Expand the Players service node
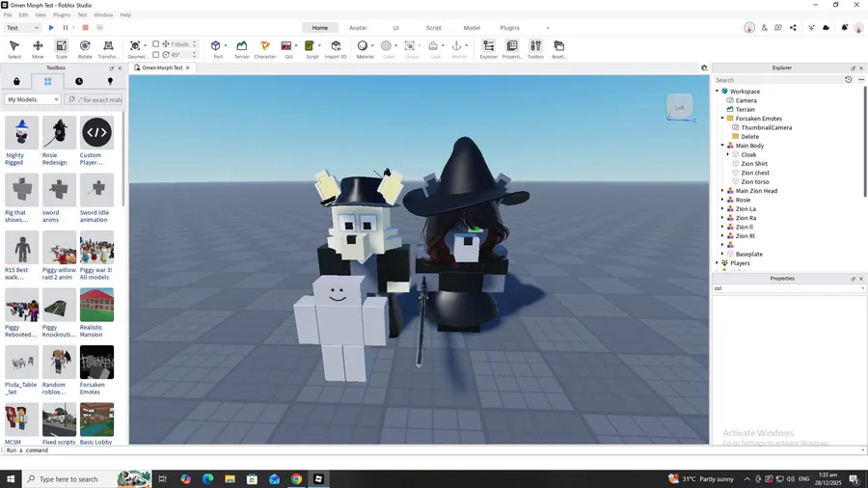Image resolution: width=868 pixels, height=488 pixels. tap(718, 263)
